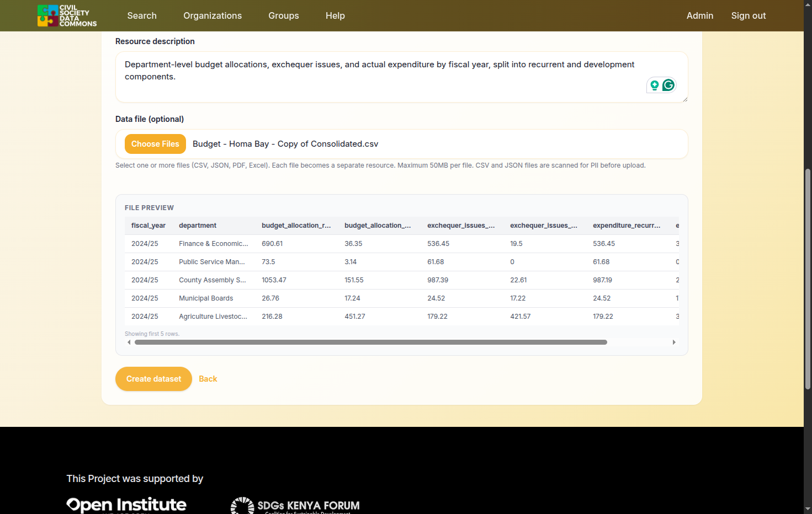Select the Agriculture Livestoc... department cell
The height and width of the screenshot is (514, 812).
pyautogui.click(x=213, y=317)
